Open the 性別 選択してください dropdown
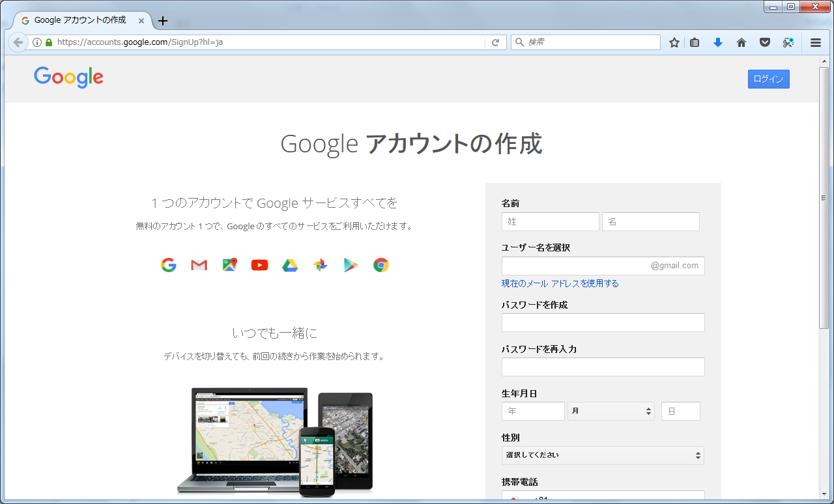Viewport: 834px width, 504px height. tap(603, 455)
